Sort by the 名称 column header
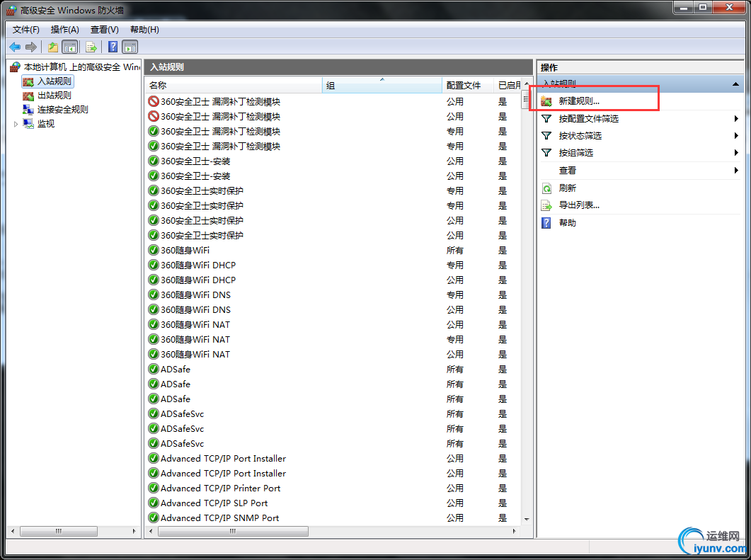 coord(234,85)
